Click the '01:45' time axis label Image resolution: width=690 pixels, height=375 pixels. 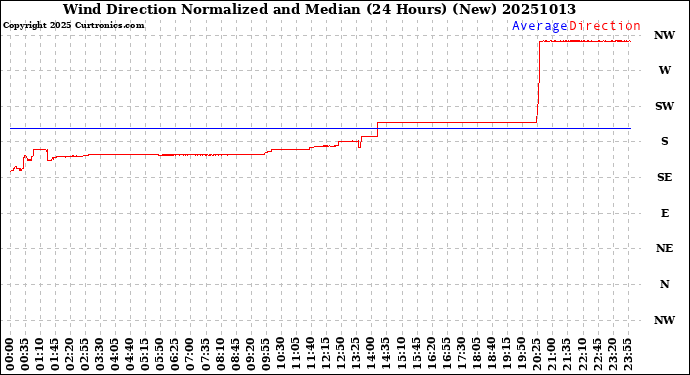(x=55, y=354)
